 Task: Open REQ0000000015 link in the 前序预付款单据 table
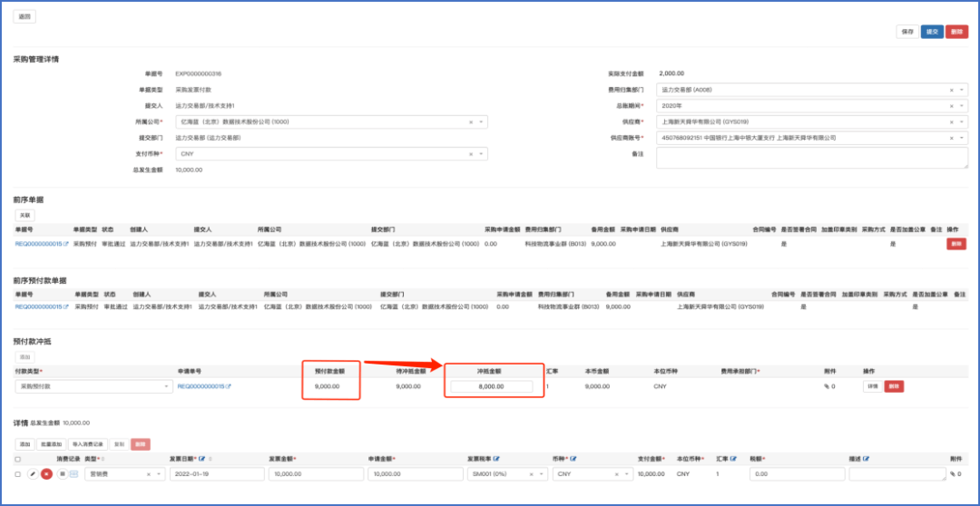pyautogui.click(x=38, y=307)
